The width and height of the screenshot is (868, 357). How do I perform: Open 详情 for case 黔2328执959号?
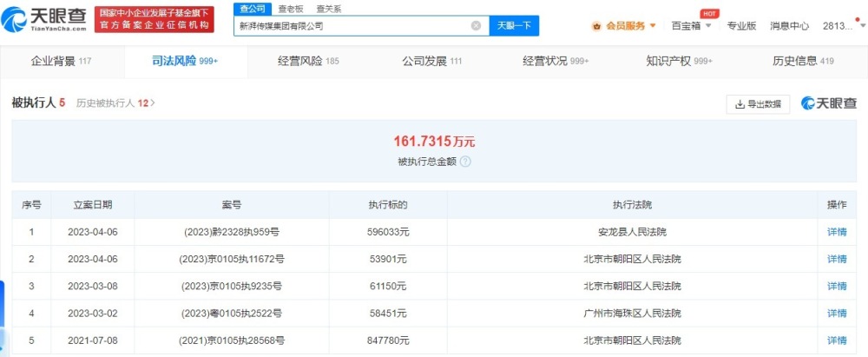(x=837, y=232)
